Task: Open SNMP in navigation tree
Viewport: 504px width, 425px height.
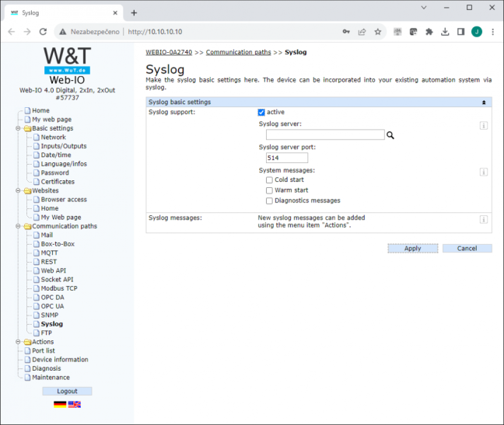Action: click(50, 315)
